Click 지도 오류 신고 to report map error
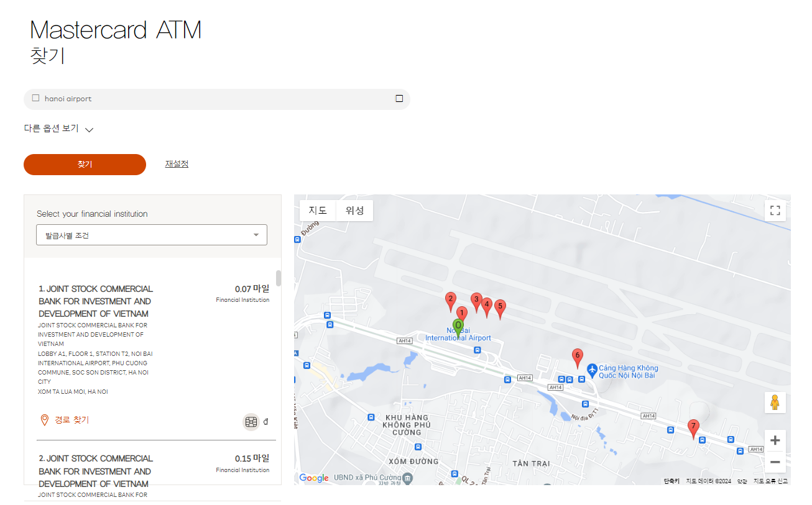This screenshot has width=812, height=505. [770, 481]
